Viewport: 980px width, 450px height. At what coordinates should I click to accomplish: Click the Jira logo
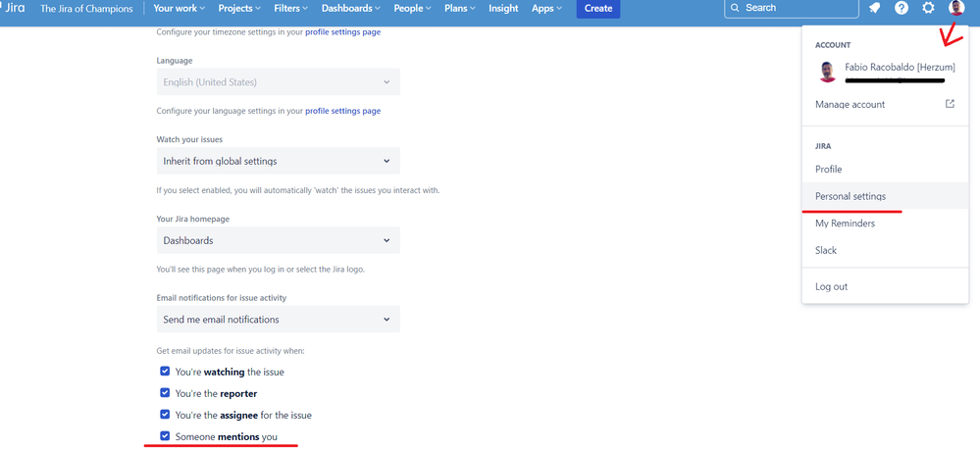tap(13, 8)
